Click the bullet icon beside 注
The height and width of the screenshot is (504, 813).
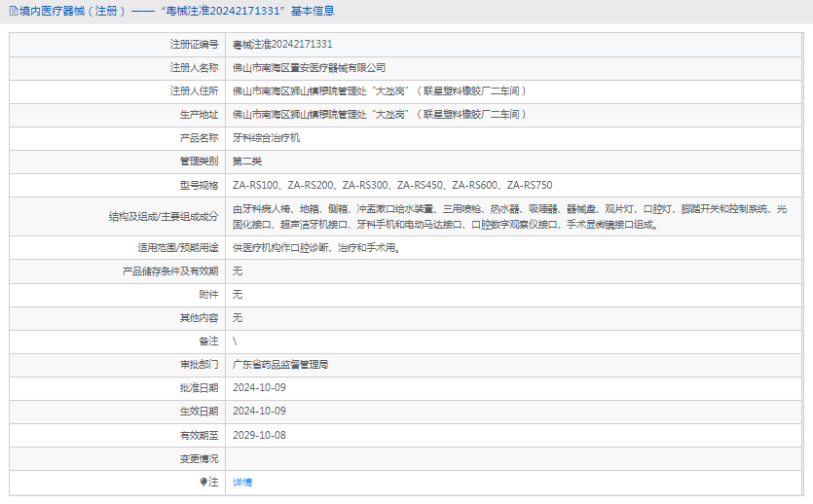203,483
